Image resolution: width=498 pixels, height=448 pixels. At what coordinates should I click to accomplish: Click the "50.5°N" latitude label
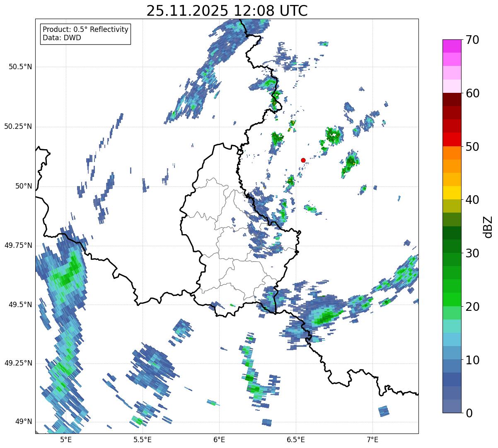(20, 67)
